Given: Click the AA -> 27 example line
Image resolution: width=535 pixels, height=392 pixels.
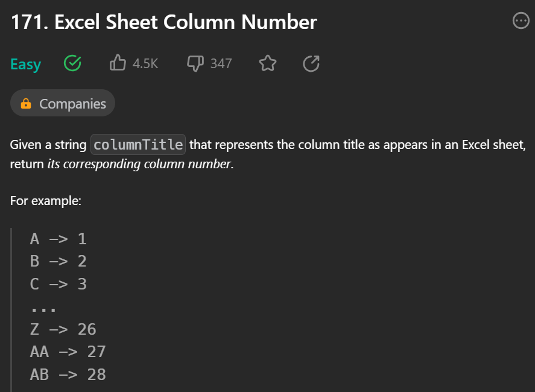Looking at the screenshot, I should coord(68,352).
